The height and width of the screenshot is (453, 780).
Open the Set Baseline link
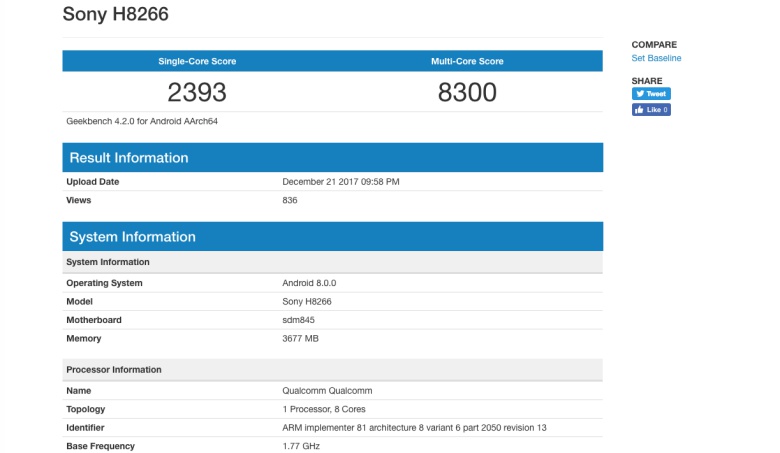(656, 58)
